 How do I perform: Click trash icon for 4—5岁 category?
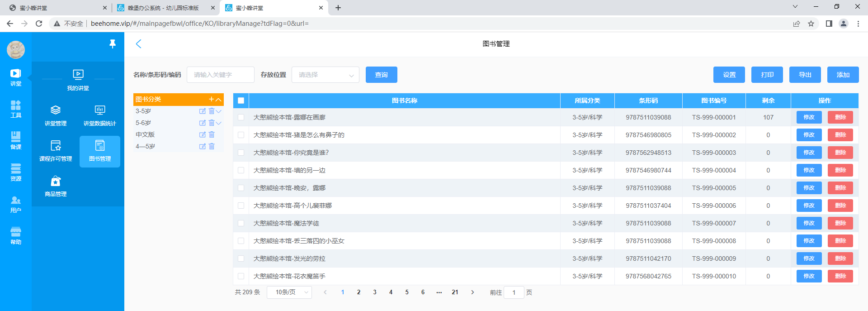coord(212,146)
